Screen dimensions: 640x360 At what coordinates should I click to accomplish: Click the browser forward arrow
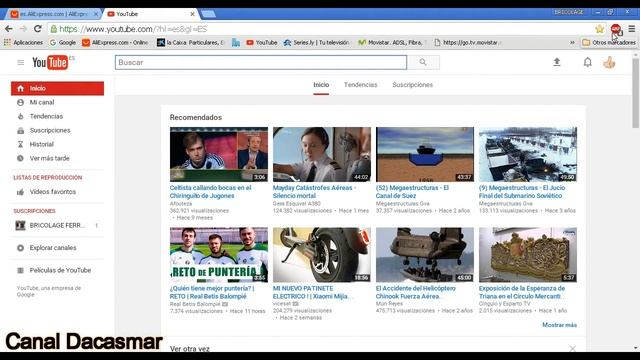(x=23, y=29)
